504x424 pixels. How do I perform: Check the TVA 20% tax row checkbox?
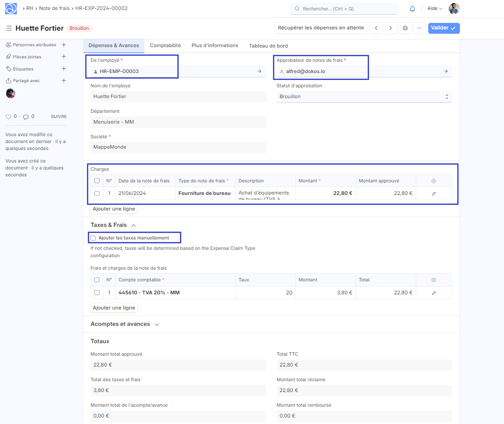pos(97,293)
